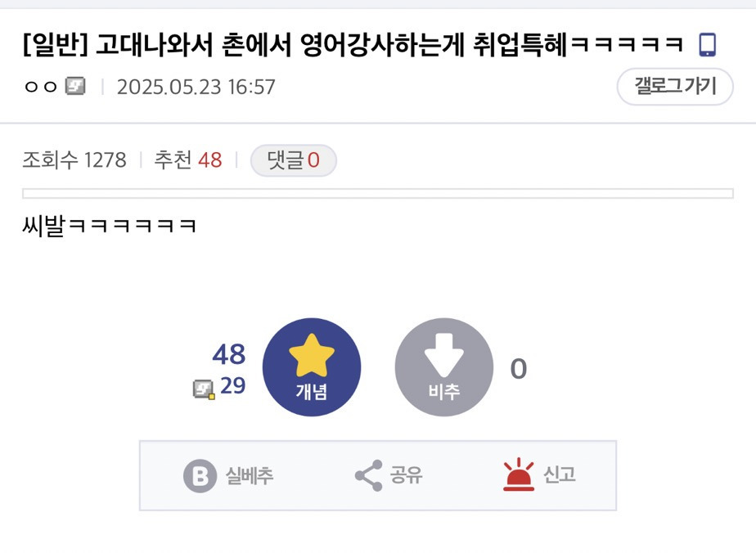Click the post title text
756x553 pixels.
pos(353,45)
